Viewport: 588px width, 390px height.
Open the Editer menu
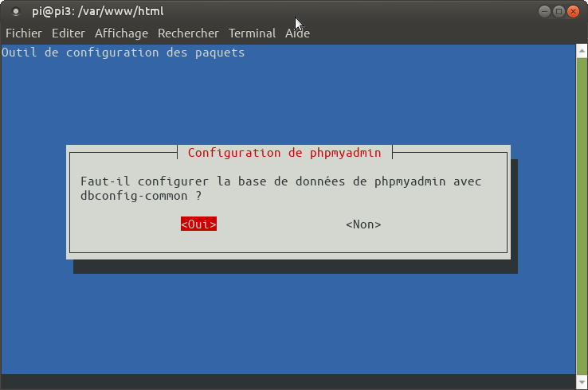click(68, 33)
